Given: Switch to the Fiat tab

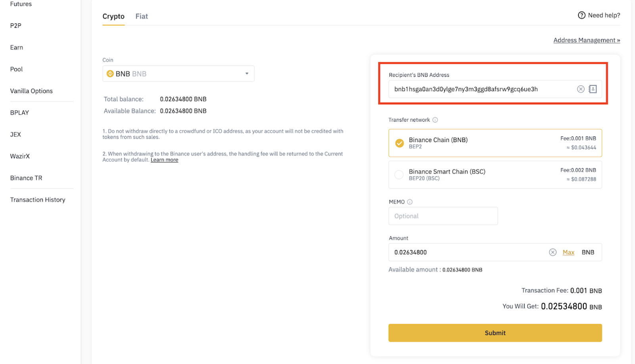Looking at the screenshot, I should coord(141,16).
